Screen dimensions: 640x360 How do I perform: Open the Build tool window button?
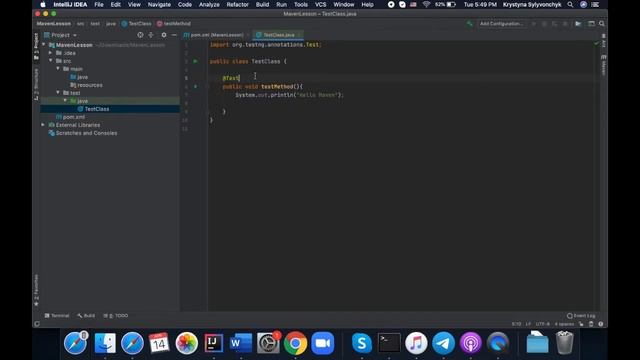tap(86, 316)
